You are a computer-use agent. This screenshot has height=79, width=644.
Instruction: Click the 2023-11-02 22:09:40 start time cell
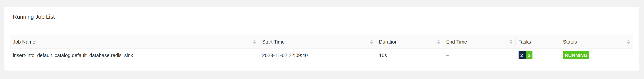[x=285, y=55]
